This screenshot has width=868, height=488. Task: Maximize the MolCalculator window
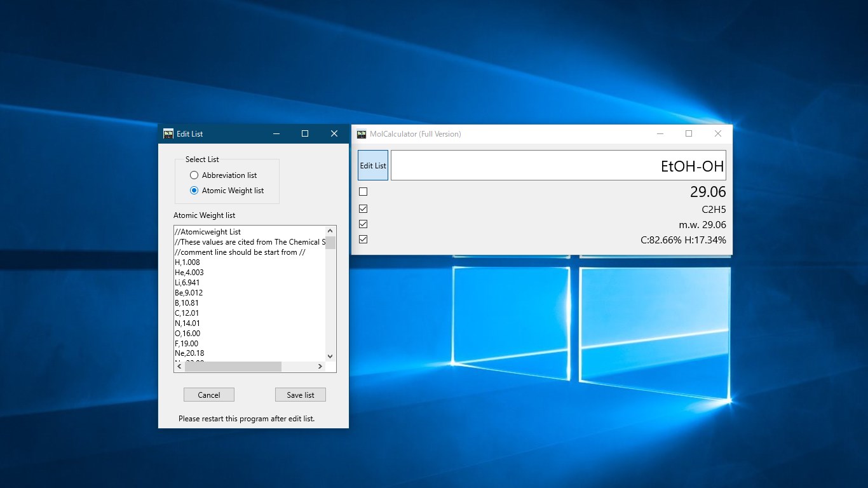coord(689,134)
